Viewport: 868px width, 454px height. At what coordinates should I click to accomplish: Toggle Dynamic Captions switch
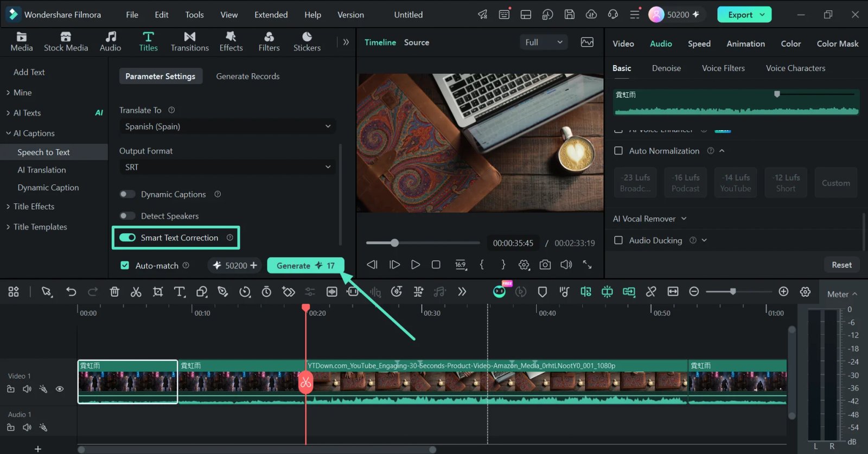click(x=127, y=194)
